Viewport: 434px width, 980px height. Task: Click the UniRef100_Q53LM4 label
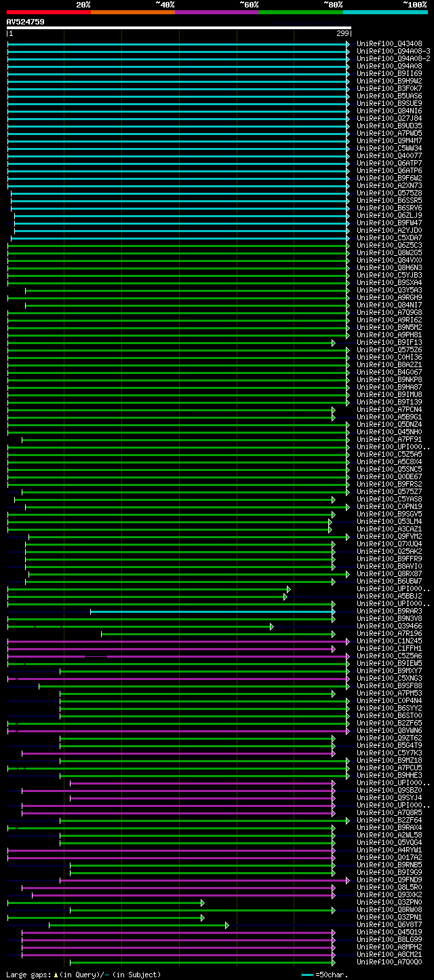click(x=389, y=521)
